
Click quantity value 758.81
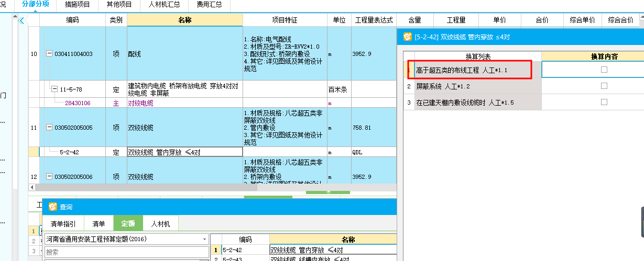pos(374,128)
